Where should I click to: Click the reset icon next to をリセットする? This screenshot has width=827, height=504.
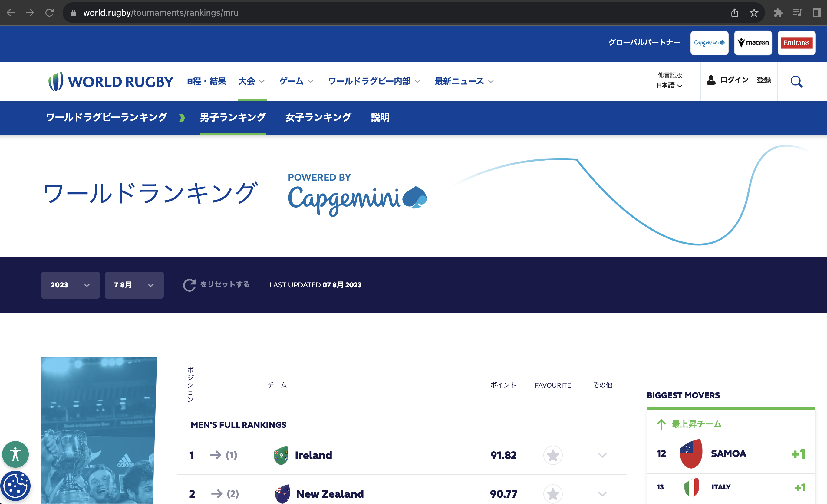190,285
